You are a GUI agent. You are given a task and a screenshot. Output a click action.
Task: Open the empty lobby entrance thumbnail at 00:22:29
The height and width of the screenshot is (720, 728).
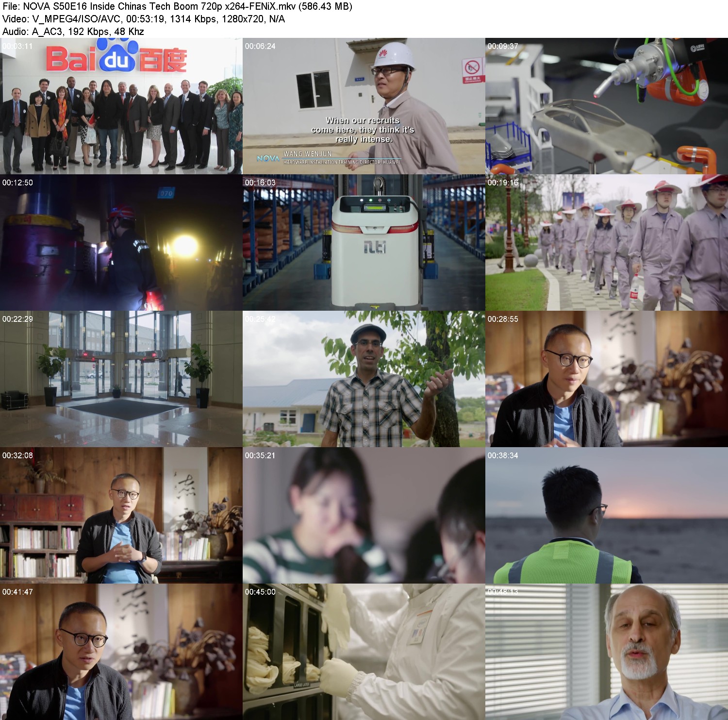point(121,379)
